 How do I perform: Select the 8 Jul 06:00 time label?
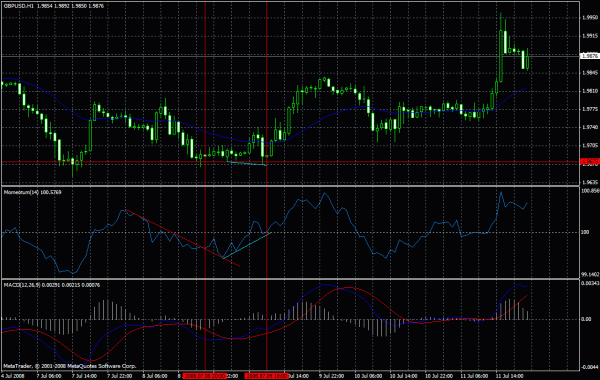[x=155, y=376]
